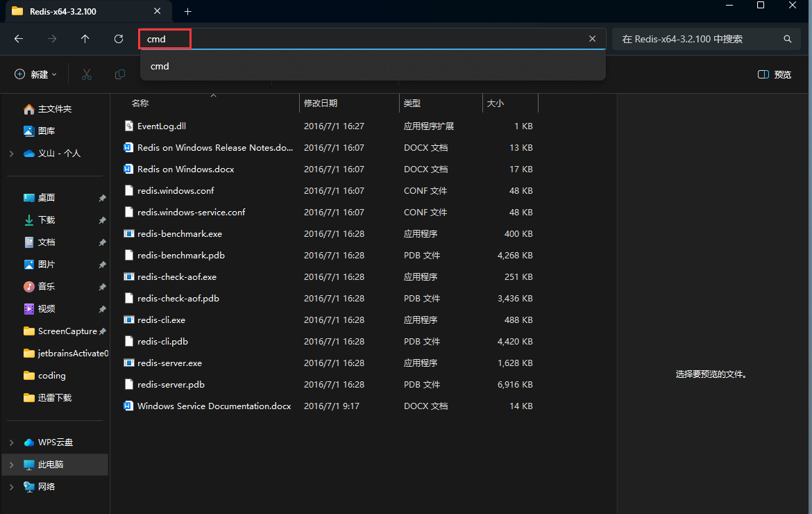Click the 2016/7/1 9:17 date cell

click(x=332, y=406)
